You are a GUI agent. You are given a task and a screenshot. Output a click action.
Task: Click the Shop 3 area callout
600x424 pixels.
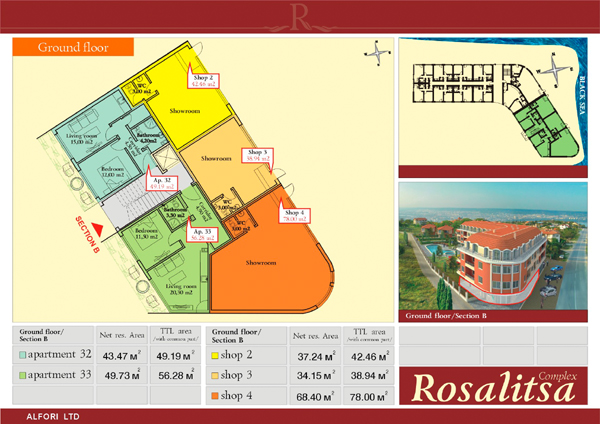point(257,155)
